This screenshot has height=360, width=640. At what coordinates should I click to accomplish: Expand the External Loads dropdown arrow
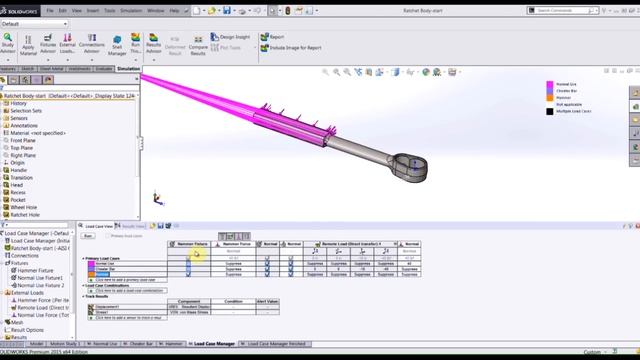pyautogui.click(x=67, y=60)
